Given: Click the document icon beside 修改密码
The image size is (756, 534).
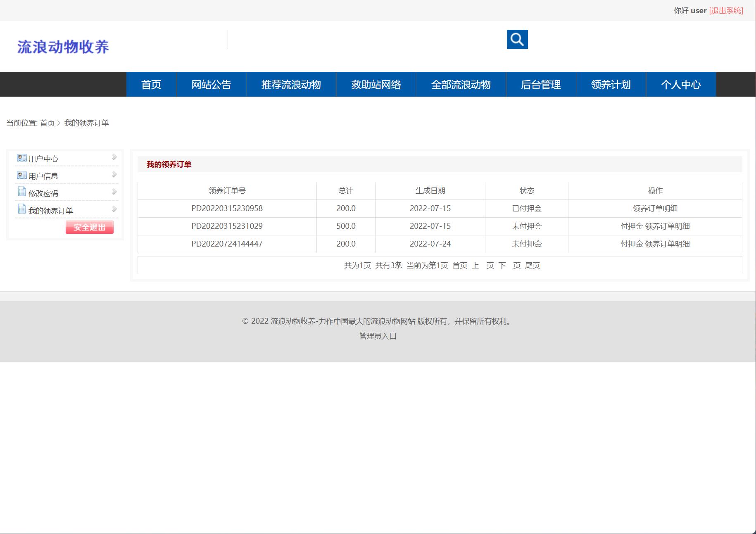Looking at the screenshot, I should pos(21,192).
